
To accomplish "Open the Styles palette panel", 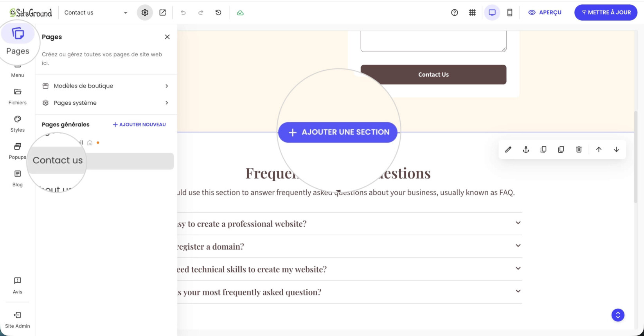I will [18, 124].
